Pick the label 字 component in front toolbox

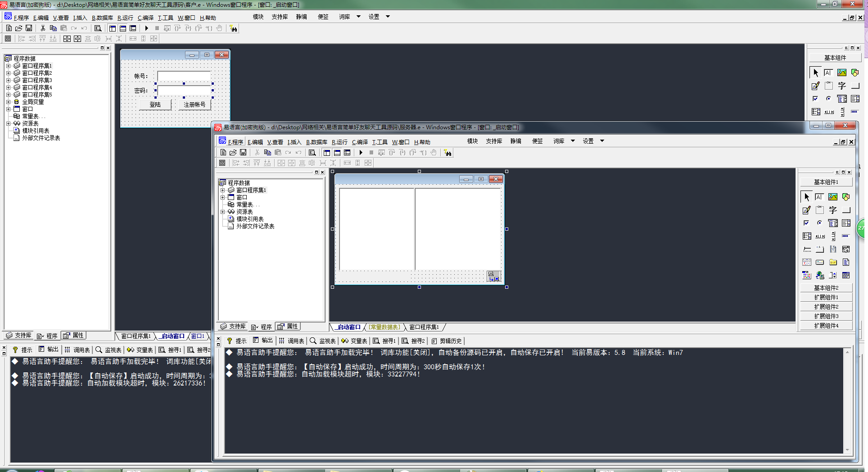coord(833,210)
